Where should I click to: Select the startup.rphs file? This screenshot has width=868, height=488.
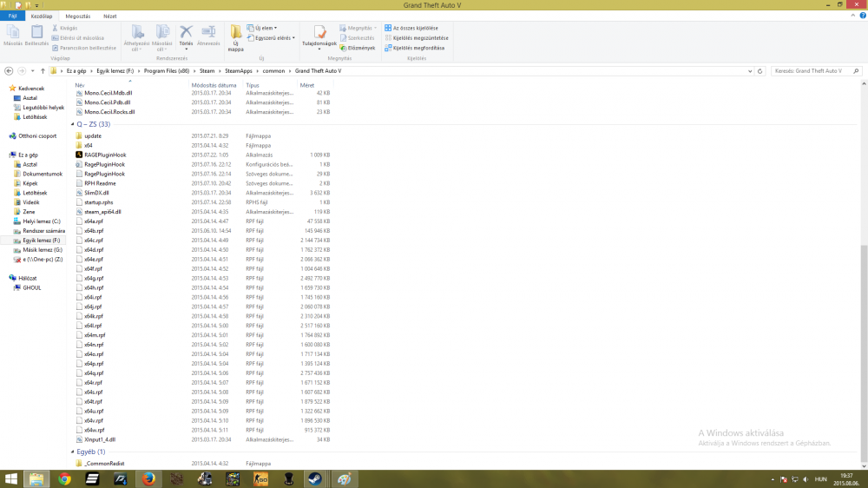coord(99,202)
